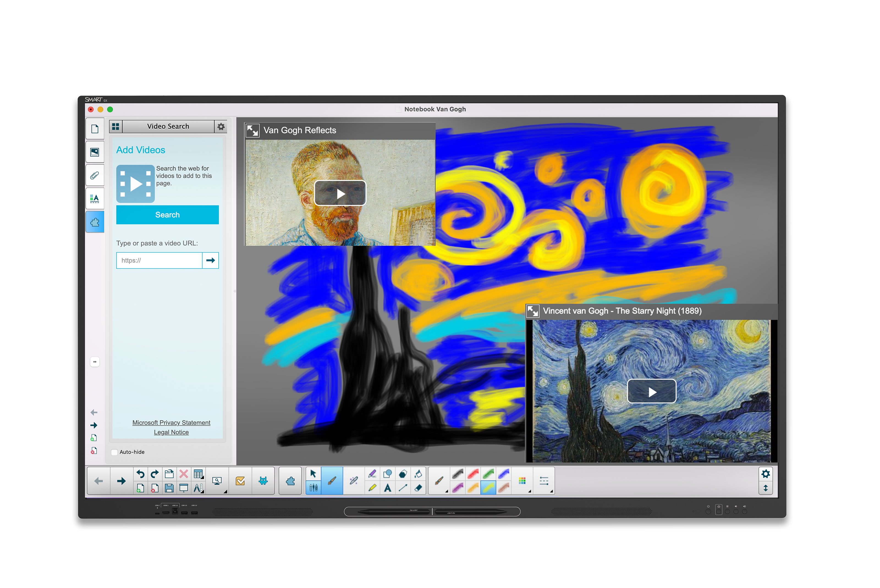
Task: Click the Search button for videos
Action: [167, 215]
